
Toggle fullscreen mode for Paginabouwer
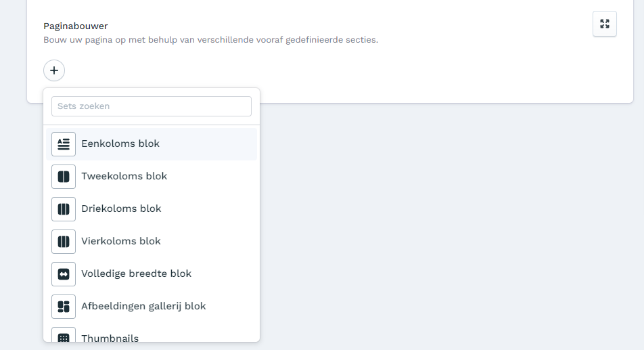[x=604, y=24]
